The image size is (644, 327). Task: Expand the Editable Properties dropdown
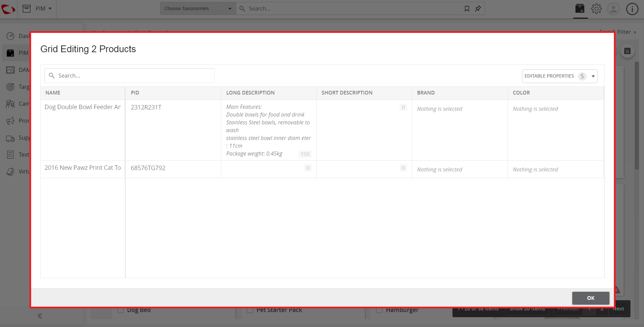click(x=560, y=76)
